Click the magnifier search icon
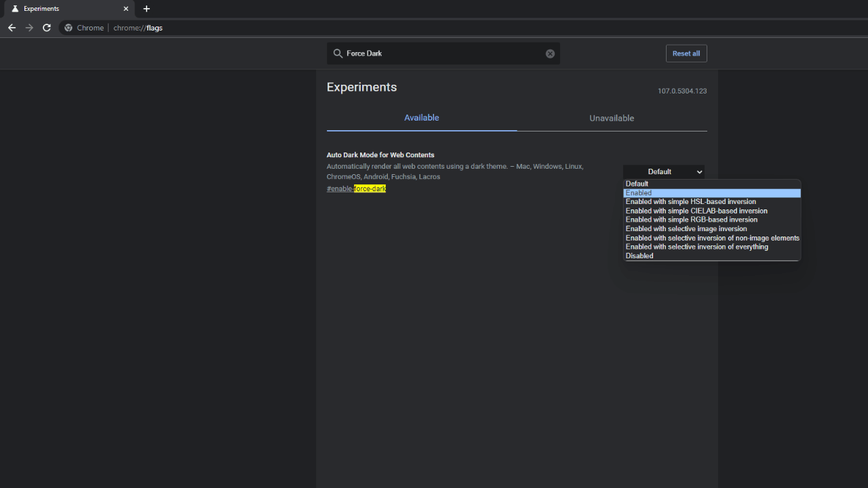This screenshot has width=868, height=488. [x=338, y=54]
